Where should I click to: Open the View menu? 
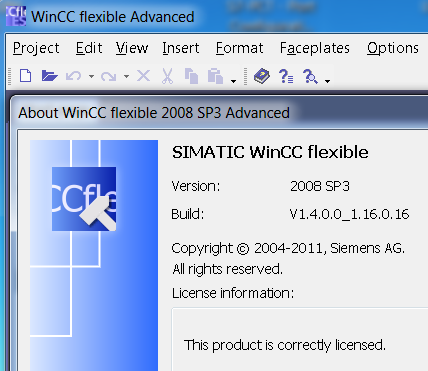pos(132,48)
